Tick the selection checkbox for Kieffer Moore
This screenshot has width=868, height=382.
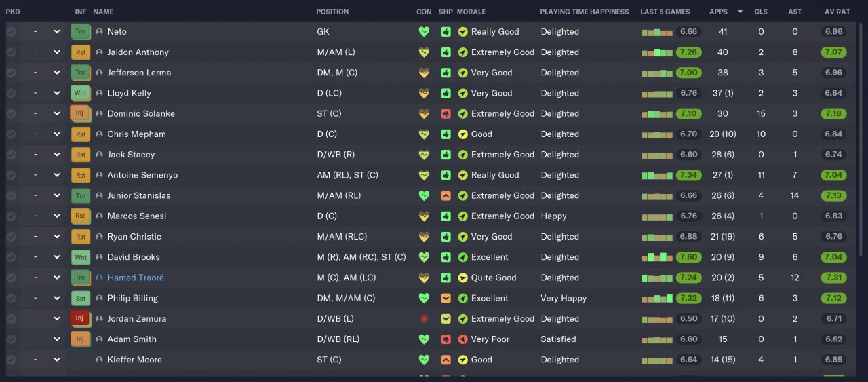coord(12,360)
